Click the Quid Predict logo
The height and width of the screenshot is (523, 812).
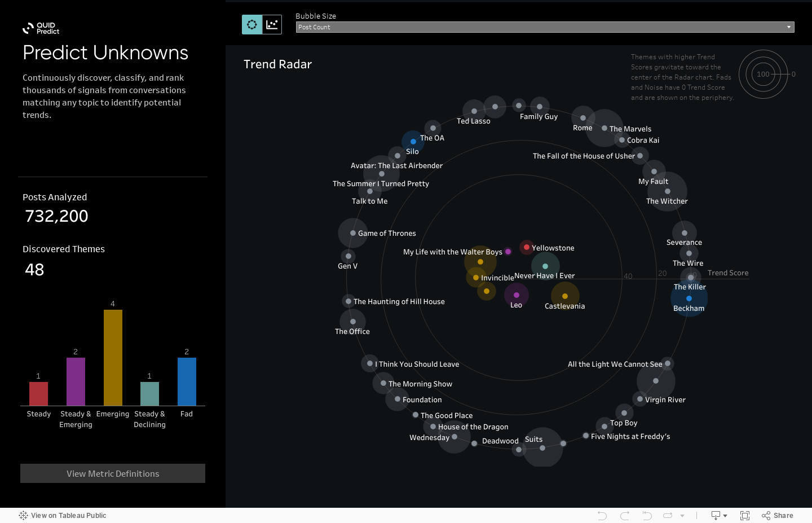[x=41, y=28]
